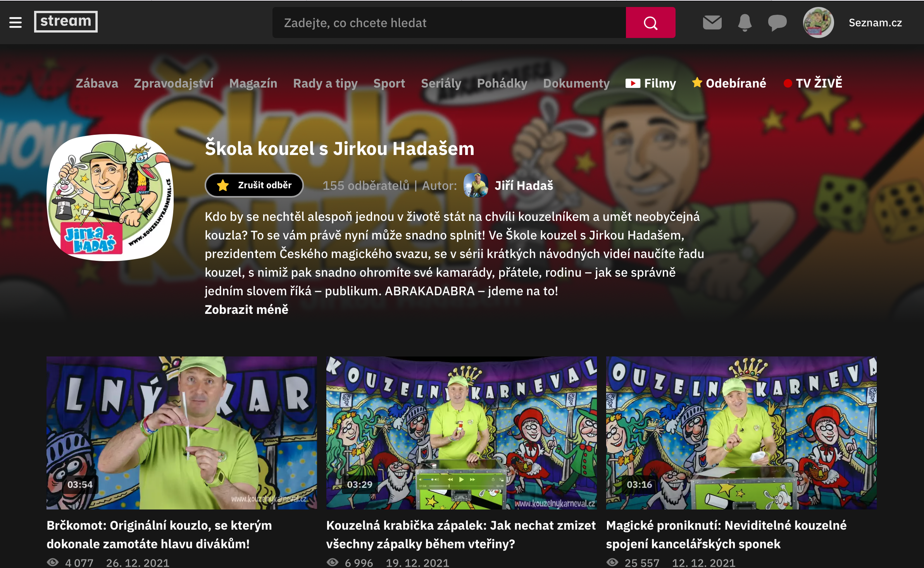Viewport: 924px width, 568px height.
Task: Click the 03:29 duration badge
Action: 360,484
